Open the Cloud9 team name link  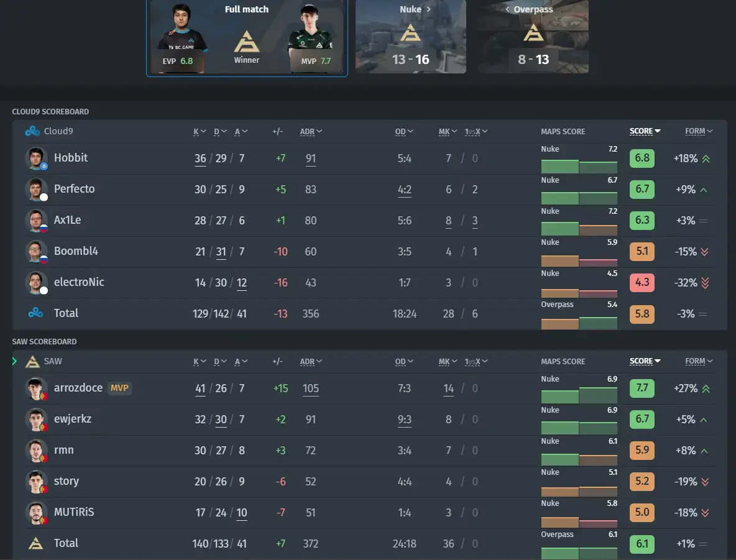(58, 131)
